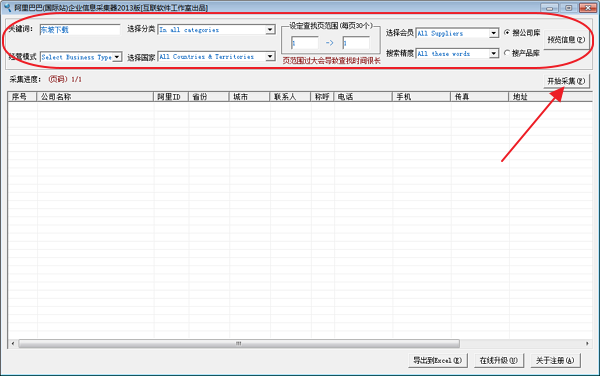The width and height of the screenshot is (600, 376).
Task: Focus the 关键词 keyword input field
Action: click(x=80, y=30)
